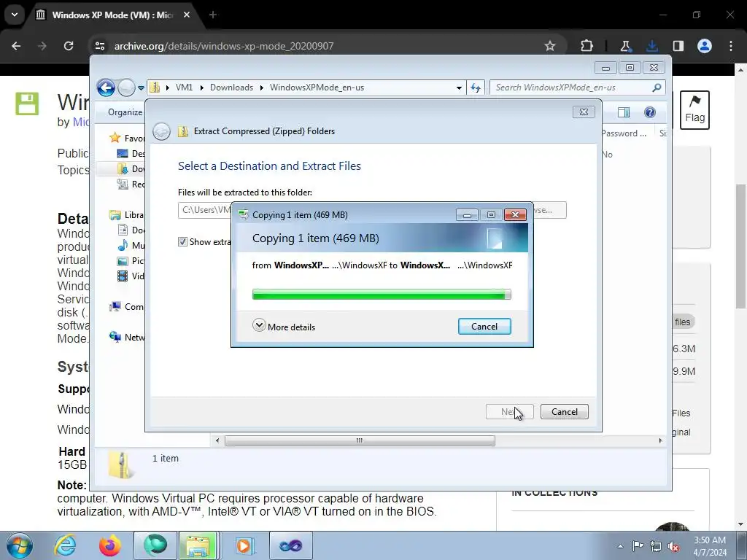
Task: Toggle the browser side panel
Action: click(678, 46)
